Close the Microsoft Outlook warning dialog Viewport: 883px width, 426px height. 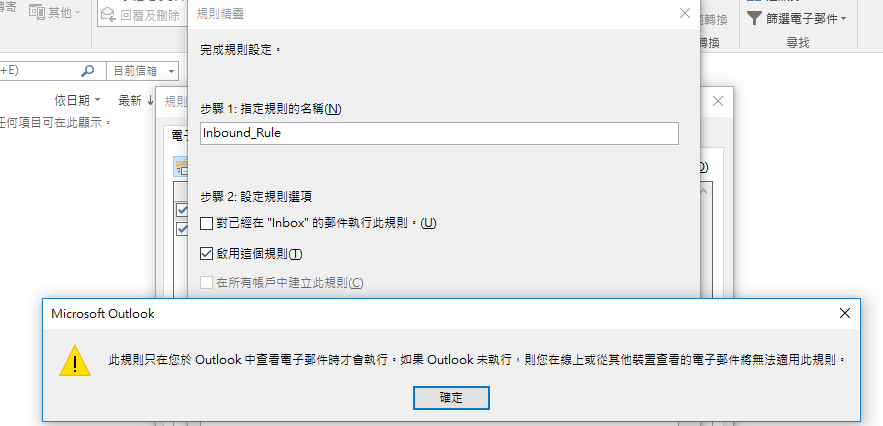point(845,313)
